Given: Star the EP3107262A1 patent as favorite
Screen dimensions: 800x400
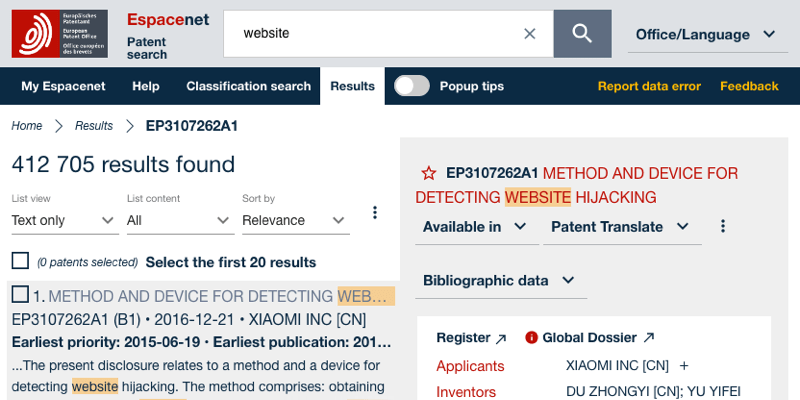Looking at the screenshot, I should (x=428, y=173).
